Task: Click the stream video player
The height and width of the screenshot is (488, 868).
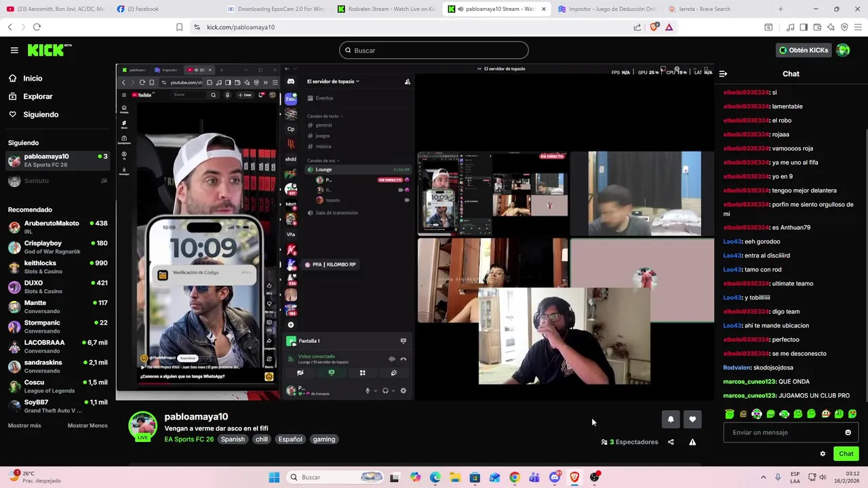Action: (x=415, y=232)
